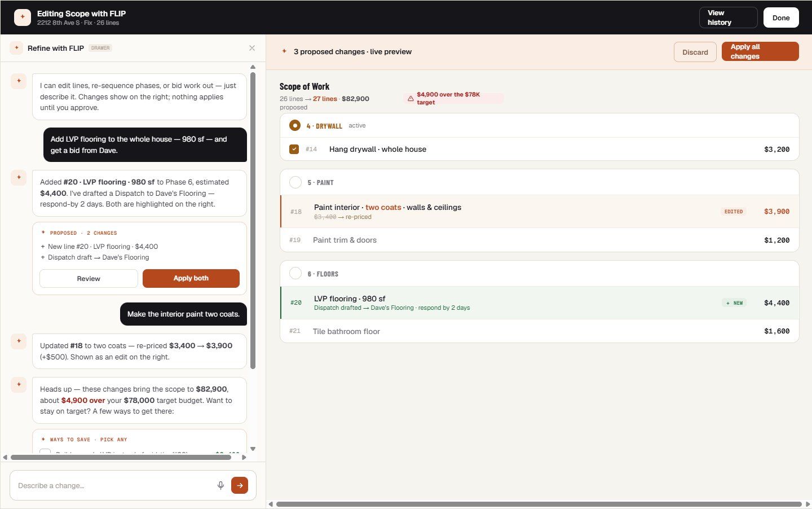Click the drawer horizontal scrollbar thumb
Image resolution: width=812 pixels, height=509 pixels.
(x=121, y=458)
